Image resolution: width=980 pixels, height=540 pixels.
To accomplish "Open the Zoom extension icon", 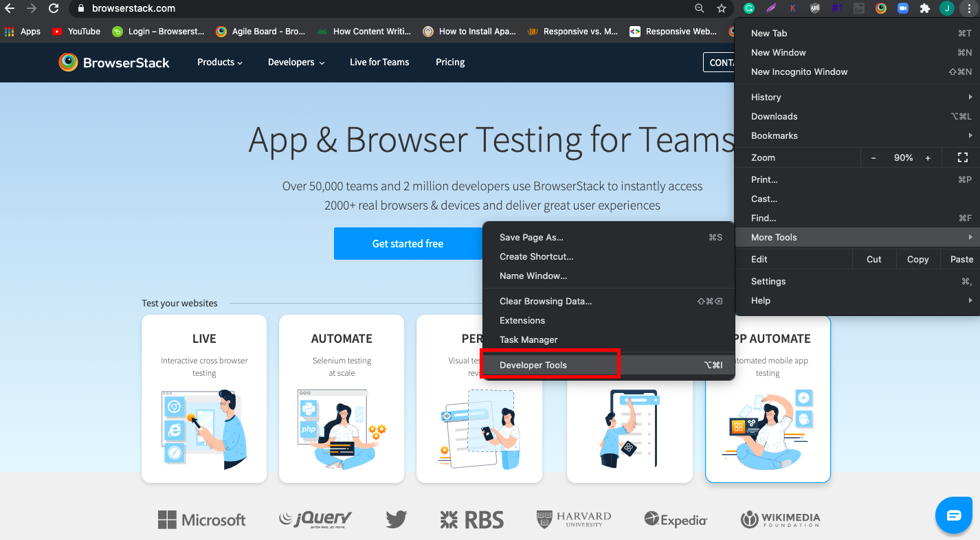I will [x=902, y=8].
